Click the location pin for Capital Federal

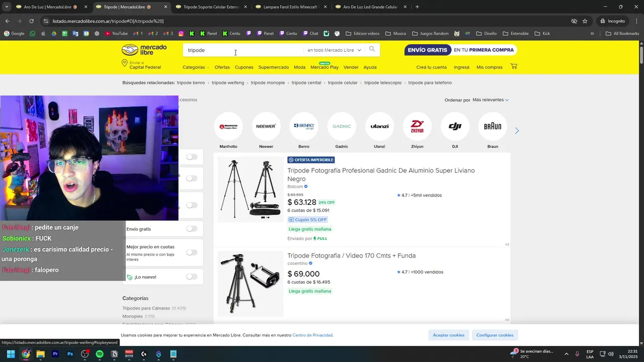click(124, 63)
